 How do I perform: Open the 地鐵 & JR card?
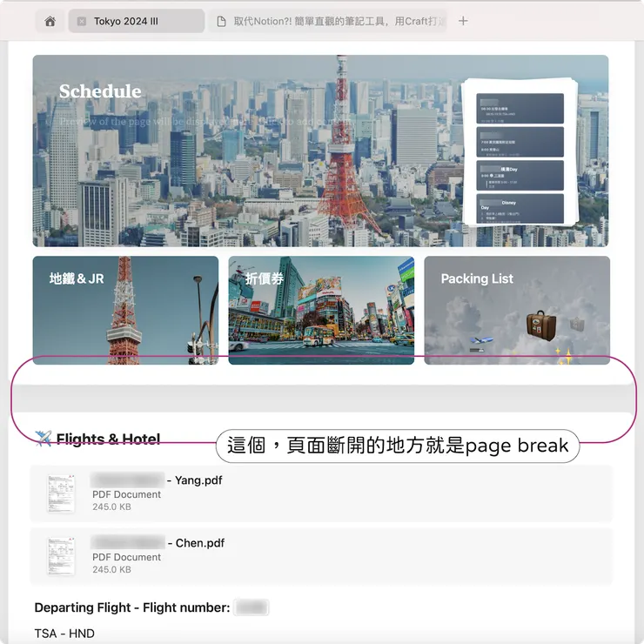[x=125, y=310]
